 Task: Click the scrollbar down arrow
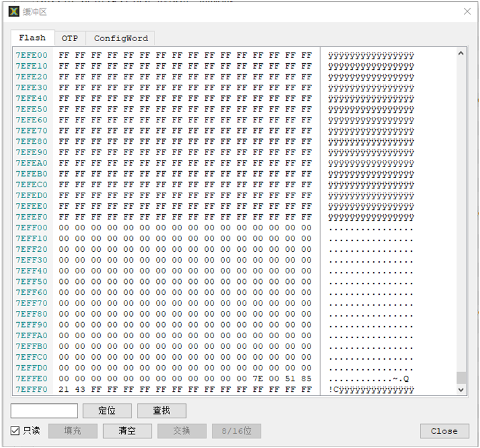tap(461, 390)
